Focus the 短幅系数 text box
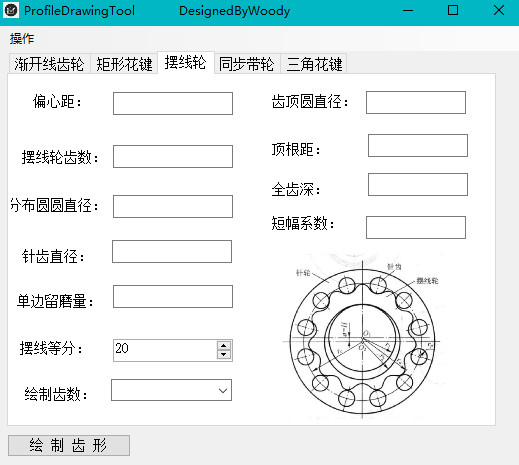The width and height of the screenshot is (519, 465). pos(416,227)
